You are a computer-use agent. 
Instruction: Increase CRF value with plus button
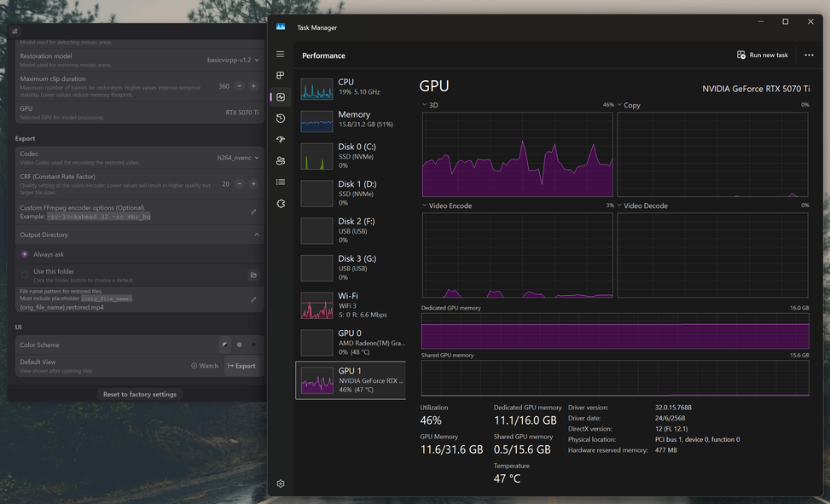[253, 183]
